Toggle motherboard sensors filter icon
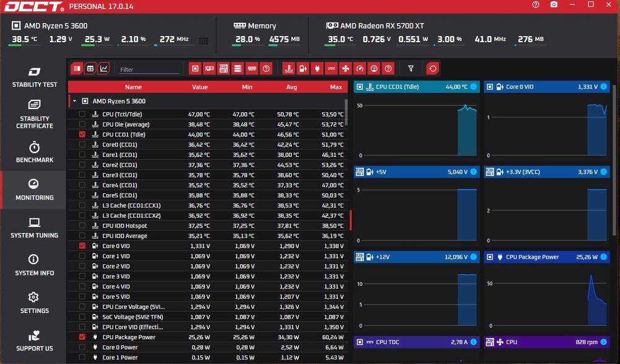This screenshot has height=364, width=620. (x=223, y=68)
